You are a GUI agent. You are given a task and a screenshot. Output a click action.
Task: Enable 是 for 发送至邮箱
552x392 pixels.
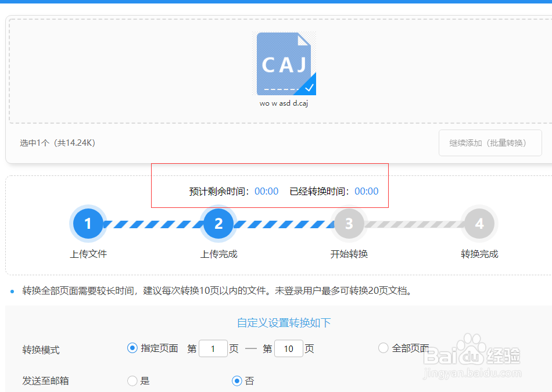click(132, 380)
